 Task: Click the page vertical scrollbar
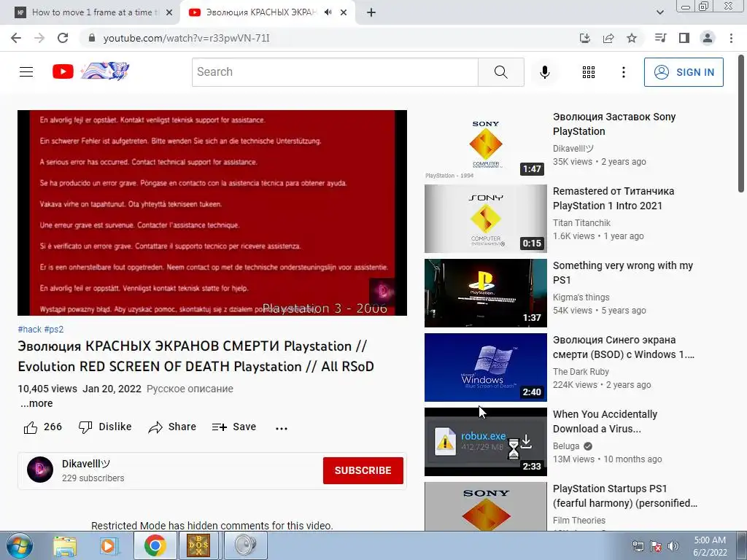click(x=741, y=124)
